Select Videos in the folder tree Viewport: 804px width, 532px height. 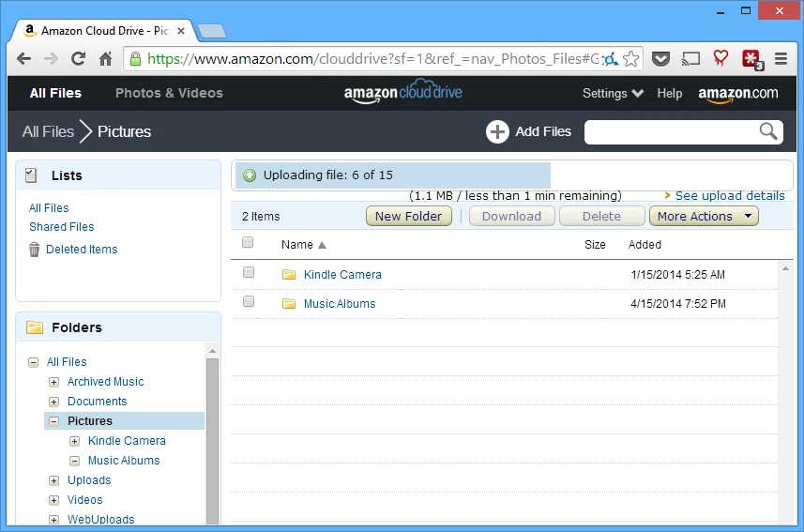pyautogui.click(x=85, y=500)
